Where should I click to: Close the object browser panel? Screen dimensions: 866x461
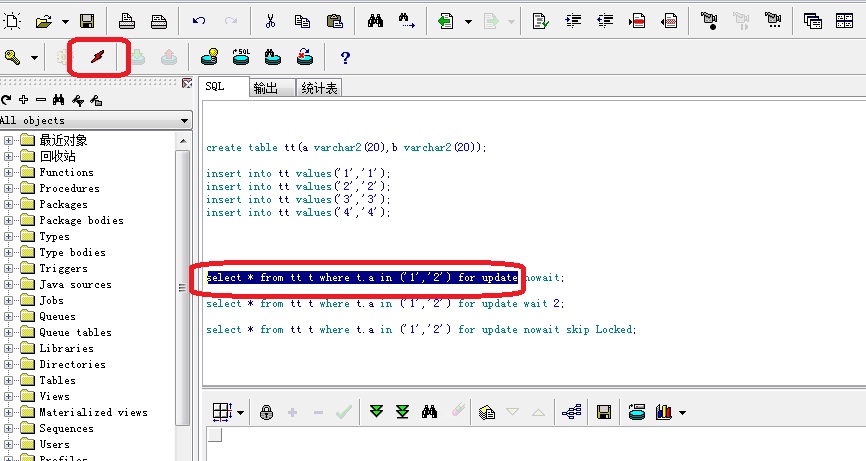[187, 83]
